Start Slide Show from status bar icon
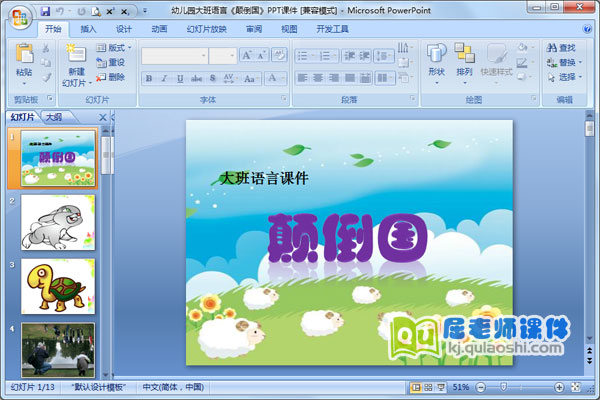This screenshot has width=600, height=400. pos(441,387)
